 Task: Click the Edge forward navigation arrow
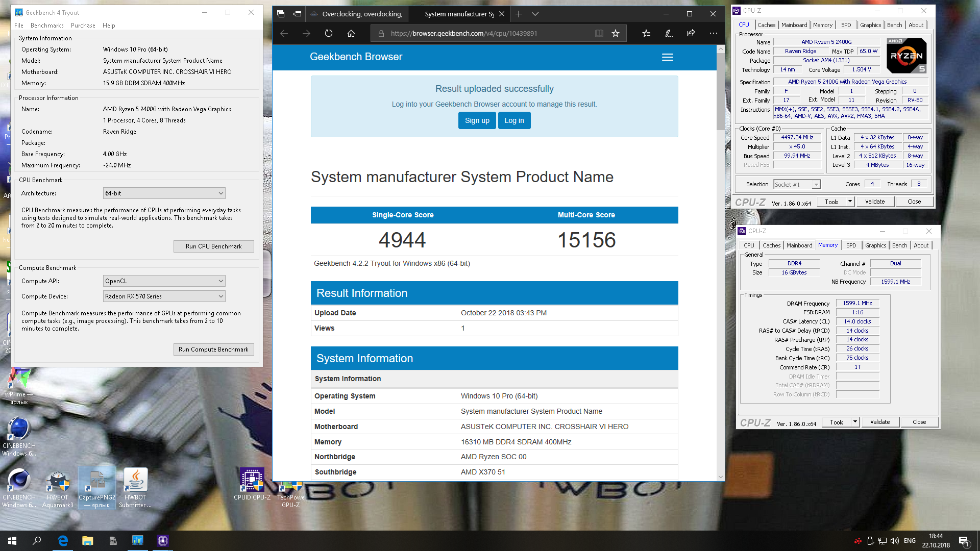click(x=306, y=34)
